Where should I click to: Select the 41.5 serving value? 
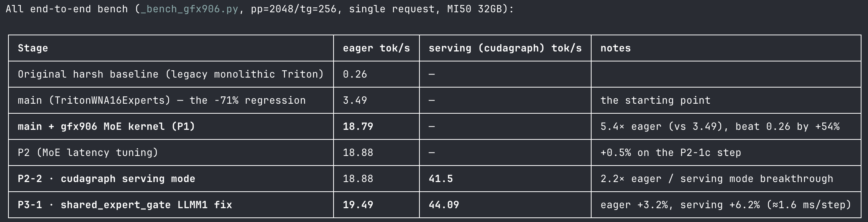(441, 179)
